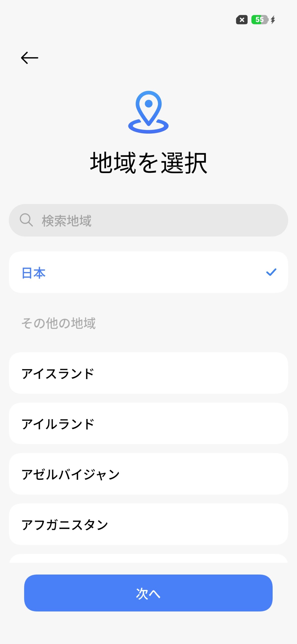This screenshot has width=297, height=644.
Task: Click the blue checkmark beside 日本
Action: point(271,272)
